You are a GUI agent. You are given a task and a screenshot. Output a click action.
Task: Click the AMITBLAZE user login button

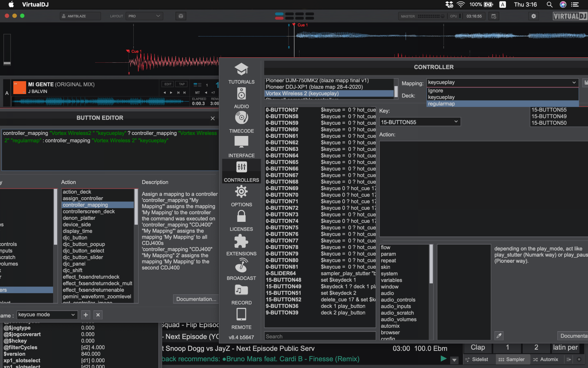(80, 16)
